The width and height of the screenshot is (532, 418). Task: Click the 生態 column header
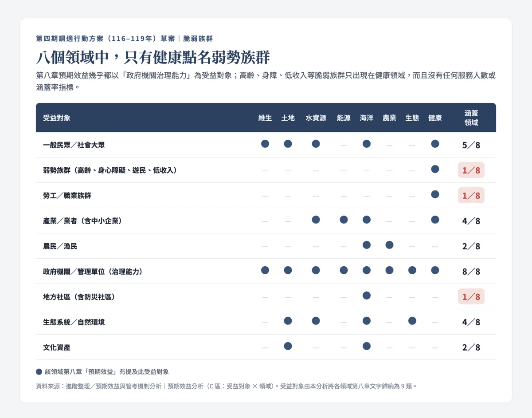(x=412, y=118)
